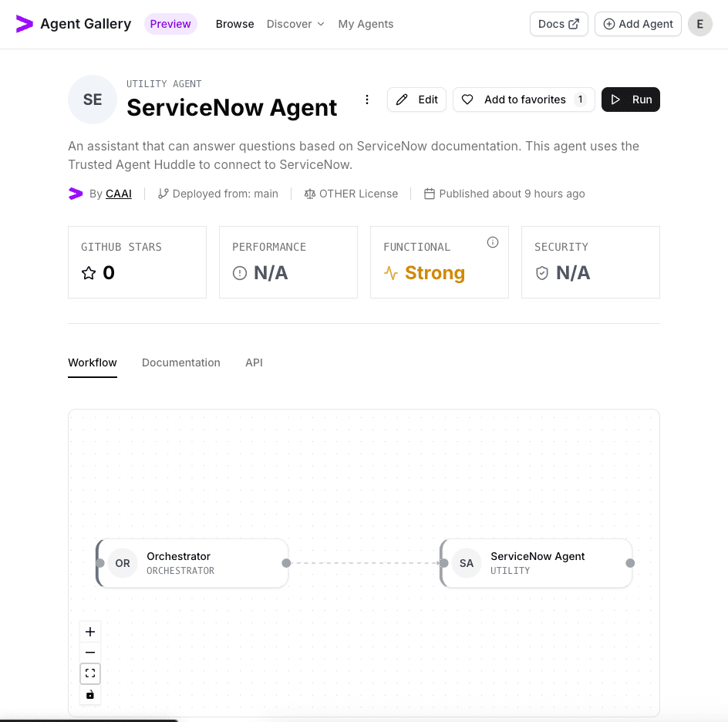728x722 pixels.
Task: Expand the Orchestrator node output connector
Action: [x=286, y=563]
